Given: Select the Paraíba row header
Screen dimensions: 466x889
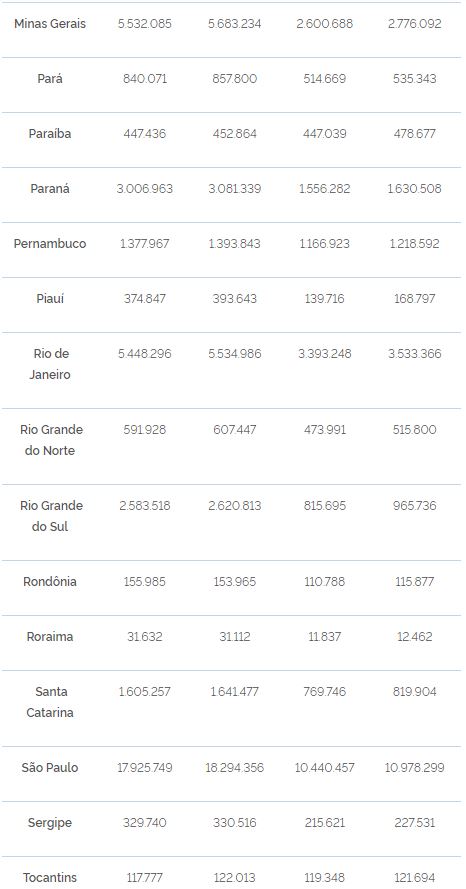Looking at the screenshot, I should (50, 134).
